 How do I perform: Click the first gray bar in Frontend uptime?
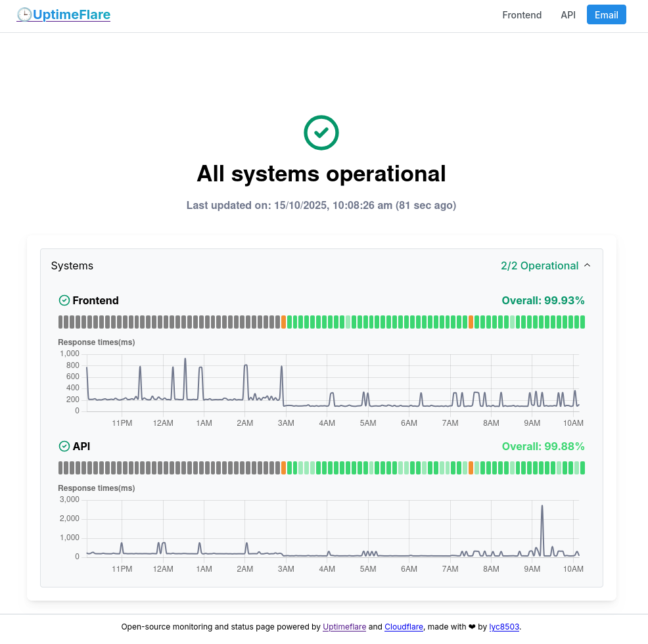click(61, 322)
